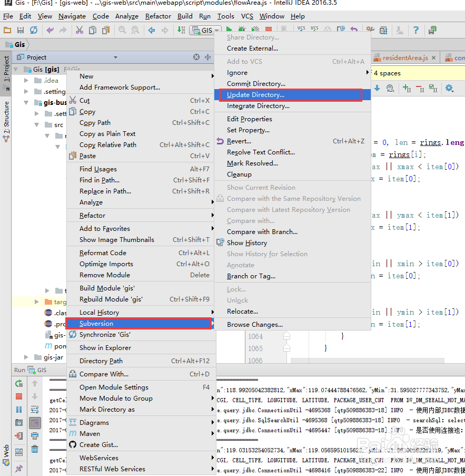
Task: Click the Undo toolbar arrow
Action: tap(50, 30)
